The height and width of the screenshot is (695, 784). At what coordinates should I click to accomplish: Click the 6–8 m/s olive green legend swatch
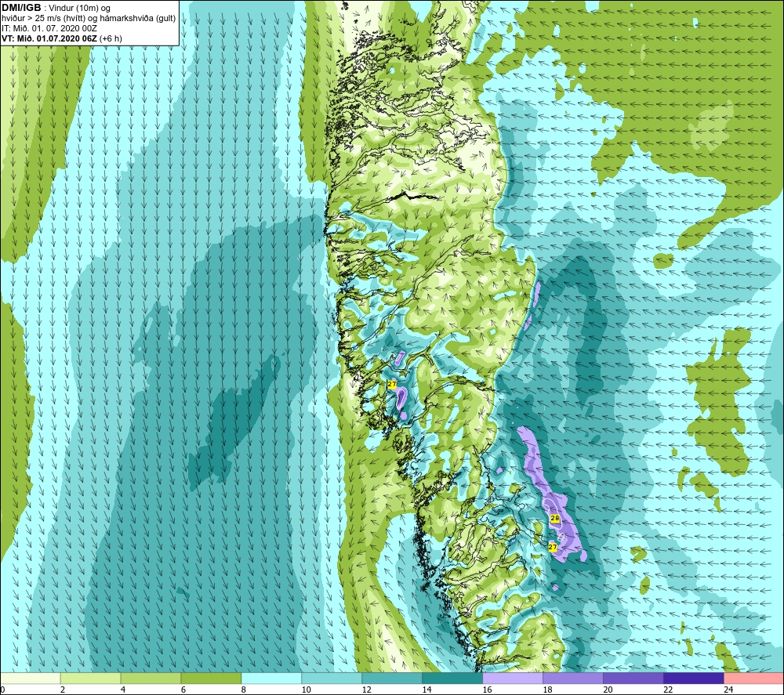[211, 678]
